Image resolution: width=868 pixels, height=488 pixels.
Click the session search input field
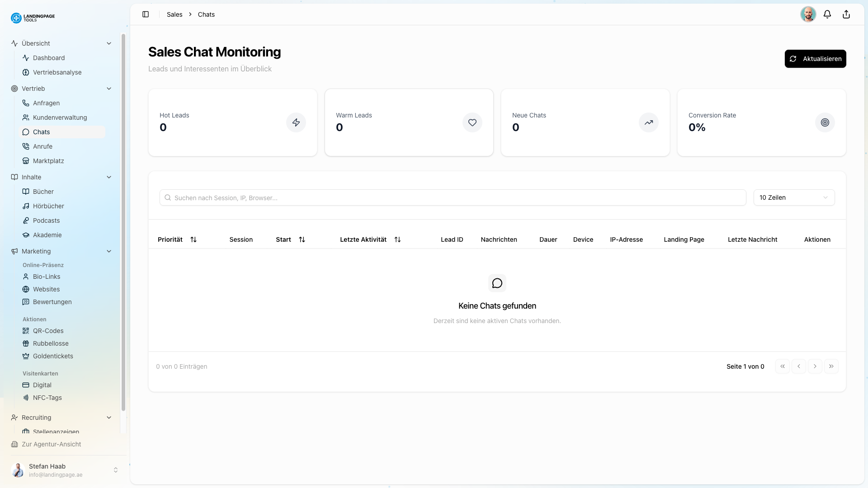click(x=407, y=197)
